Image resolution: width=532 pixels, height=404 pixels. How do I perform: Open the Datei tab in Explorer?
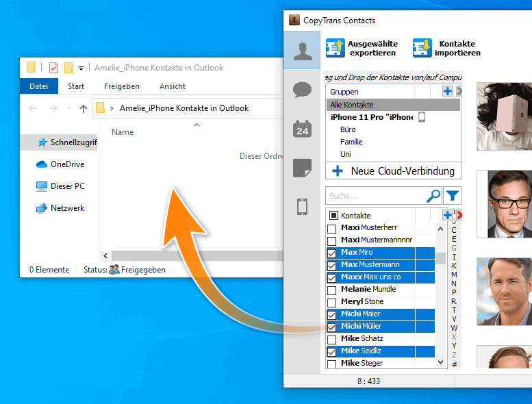(x=38, y=86)
